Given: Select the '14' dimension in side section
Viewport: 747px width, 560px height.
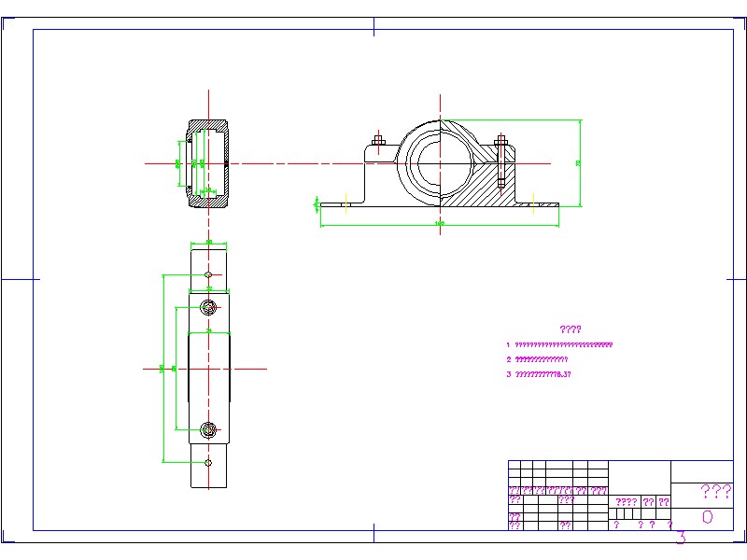Looking at the screenshot, I should (x=207, y=190).
